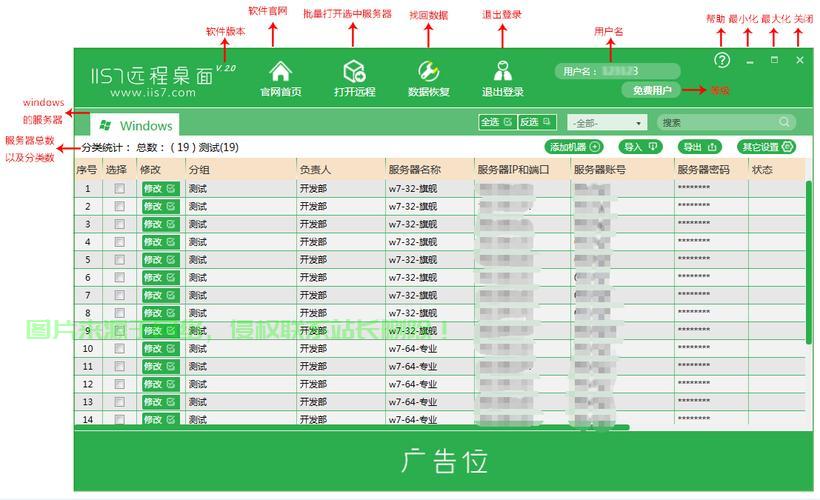Click the 全选 select all button
820x500 pixels.
coord(496,122)
